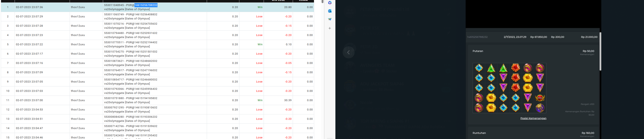Click the 30.39 win amount

point(288,100)
